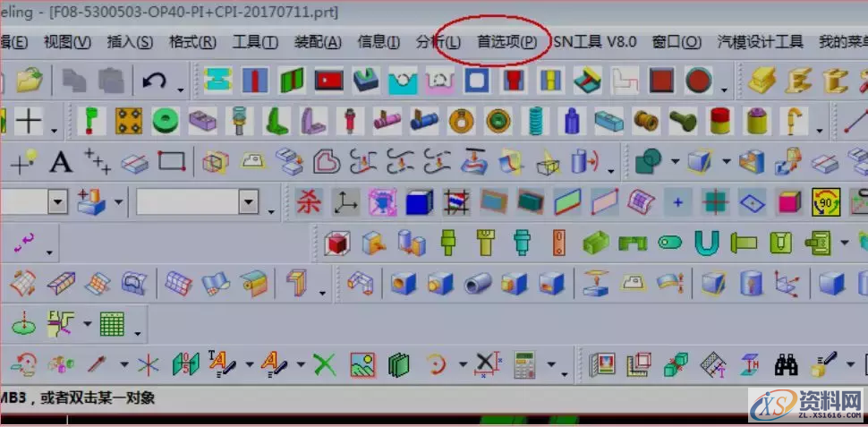Click the blue cylinder bottle icon
The height and width of the screenshot is (427, 868).
[x=572, y=121]
